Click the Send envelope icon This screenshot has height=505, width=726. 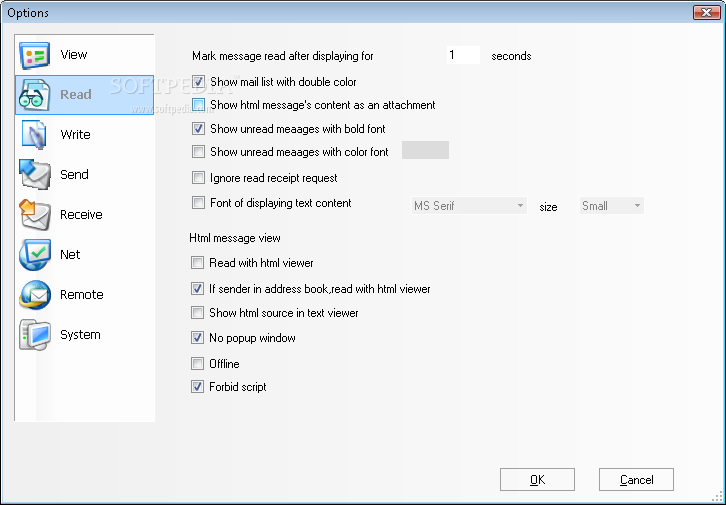pyautogui.click(x=34, y=175)
